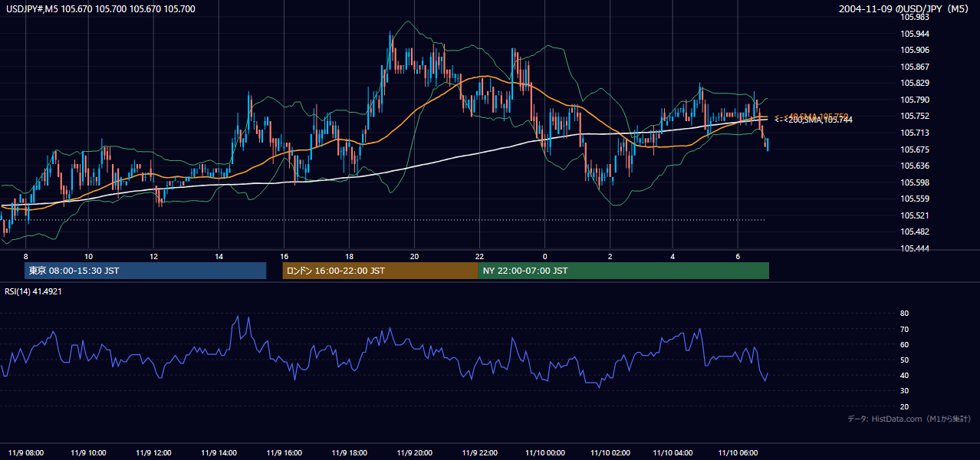The width and height of the screenshot is (980, 460).
Task: Click hour label 22 under price chart
Action: tap(479, 256)
